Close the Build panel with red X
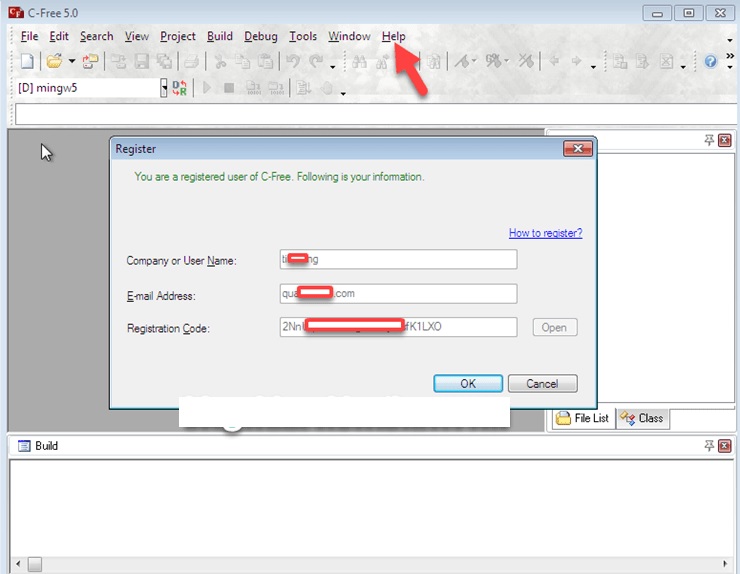The height and width of the screenshot is (574, 740). (x=725, y=446)
